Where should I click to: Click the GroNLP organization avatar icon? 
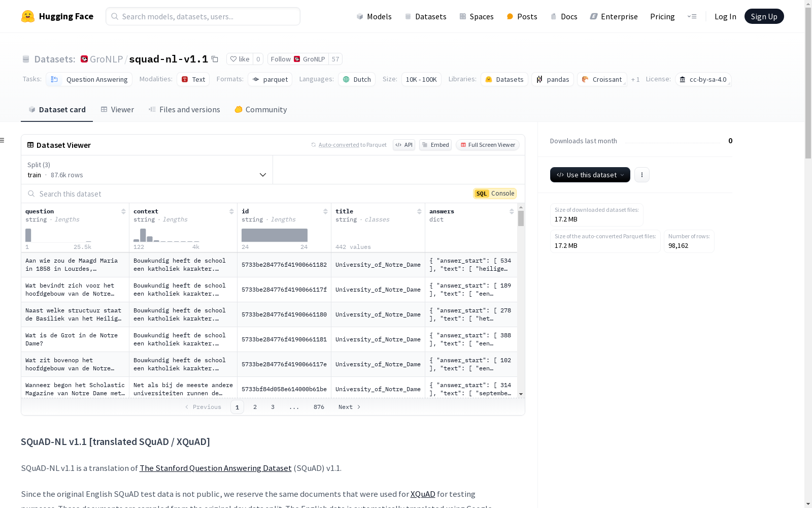(x=84, y=59)
